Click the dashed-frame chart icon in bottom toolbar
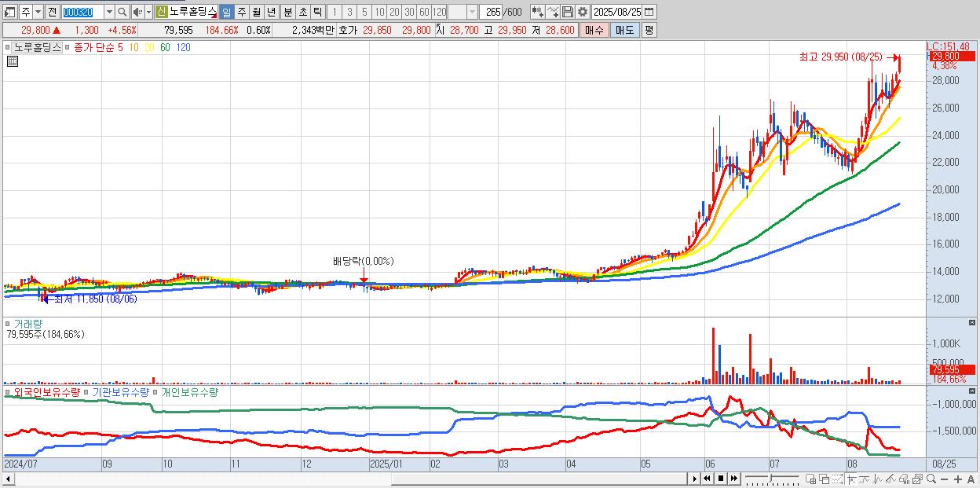Viewport: 980px width, 488px height. tap(837, 479)
